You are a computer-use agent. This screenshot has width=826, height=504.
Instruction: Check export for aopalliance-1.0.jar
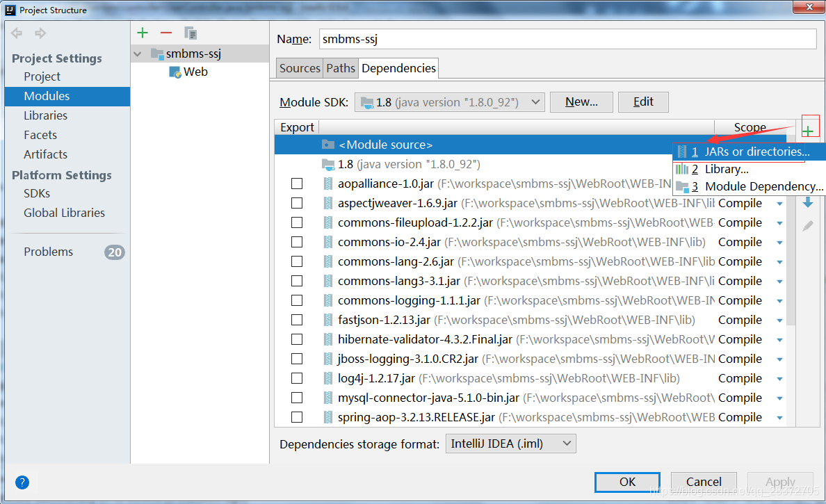[x=297, y=184]
